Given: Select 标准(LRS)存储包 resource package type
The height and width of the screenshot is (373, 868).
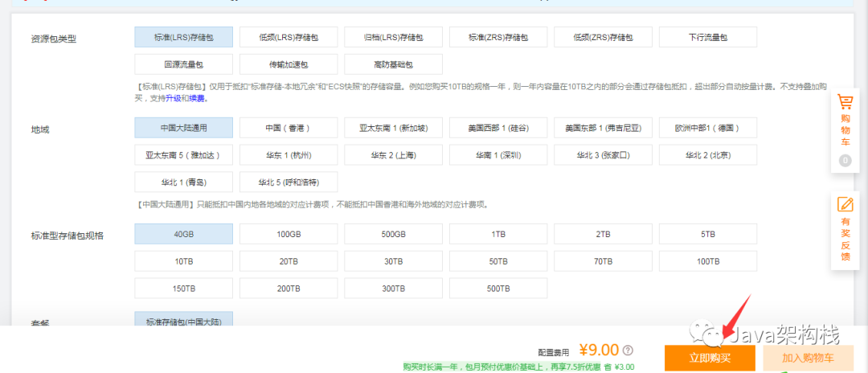Looking at the screenshot, I should coord(183,37).
